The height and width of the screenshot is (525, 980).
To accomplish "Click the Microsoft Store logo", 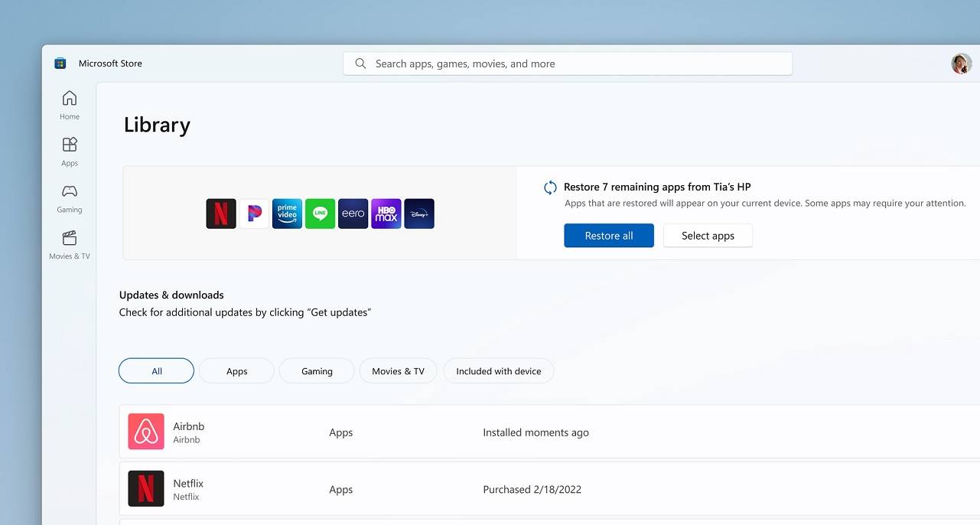I will [x=60, y=63].
